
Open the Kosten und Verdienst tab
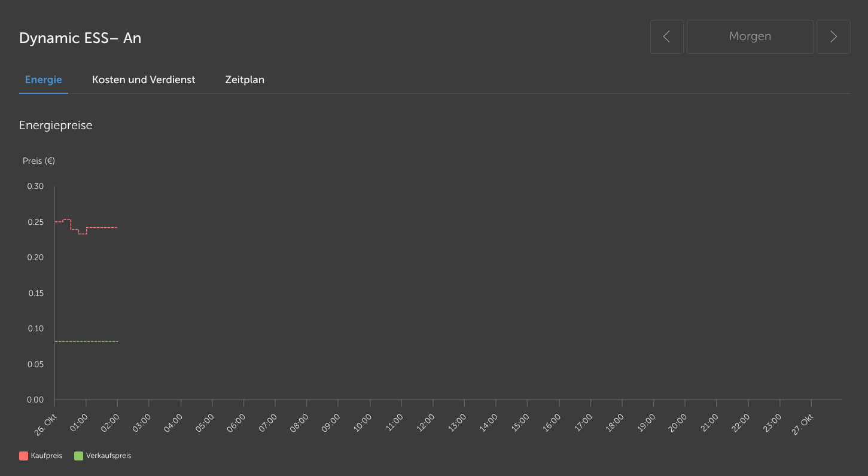144,80
